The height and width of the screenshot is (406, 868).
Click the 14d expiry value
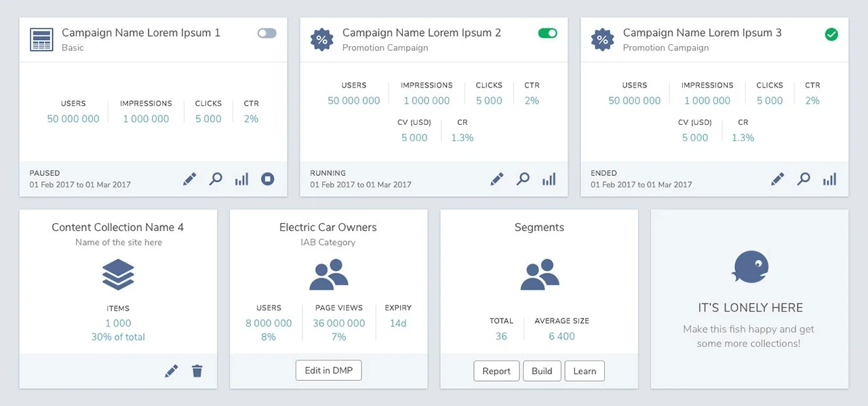click(398, 324)
